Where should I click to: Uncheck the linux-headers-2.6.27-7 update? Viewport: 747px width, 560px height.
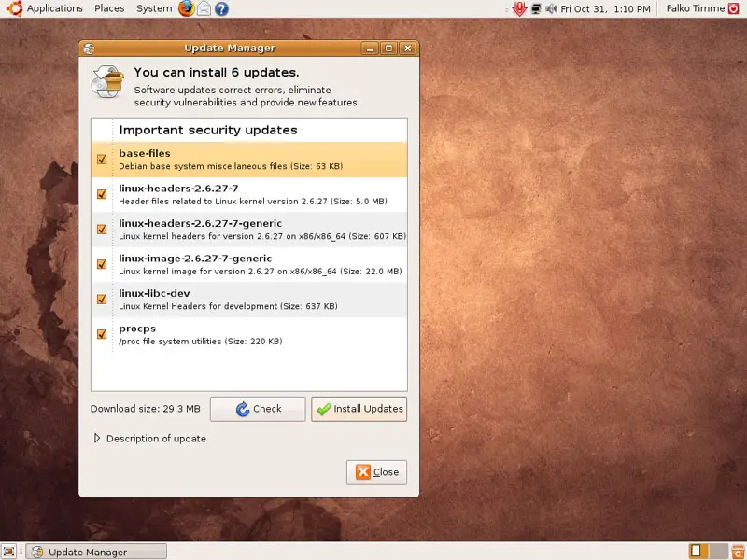[102, 194]
